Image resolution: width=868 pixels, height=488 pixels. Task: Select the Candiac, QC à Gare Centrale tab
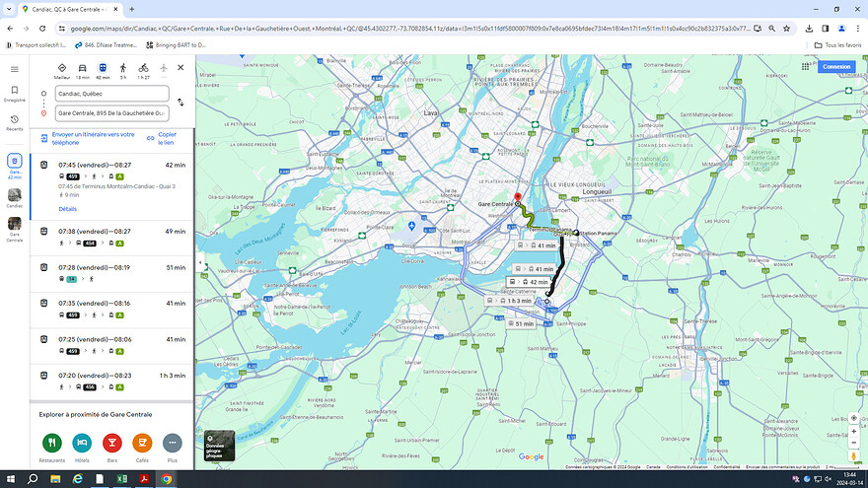tap(70, 10)
